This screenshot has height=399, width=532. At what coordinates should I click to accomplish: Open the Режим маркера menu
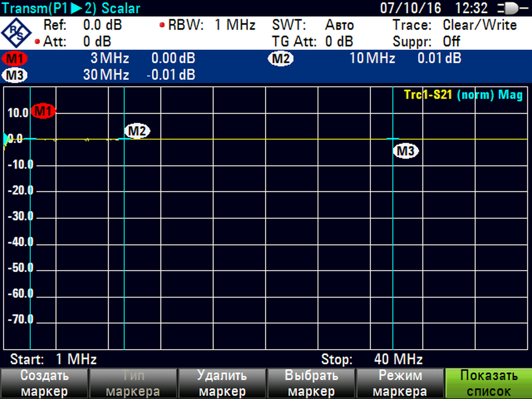(x=400, y=383)
